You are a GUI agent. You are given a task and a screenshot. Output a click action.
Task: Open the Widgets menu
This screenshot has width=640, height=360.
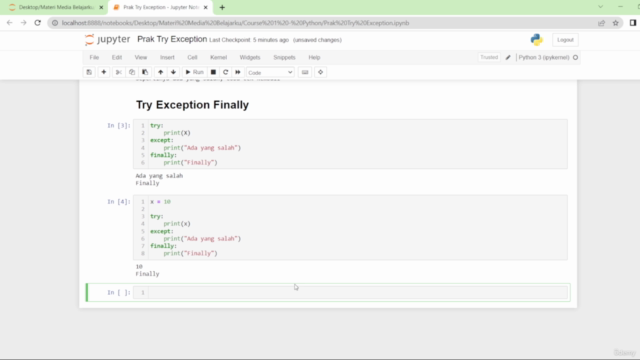tap(250, 58)
